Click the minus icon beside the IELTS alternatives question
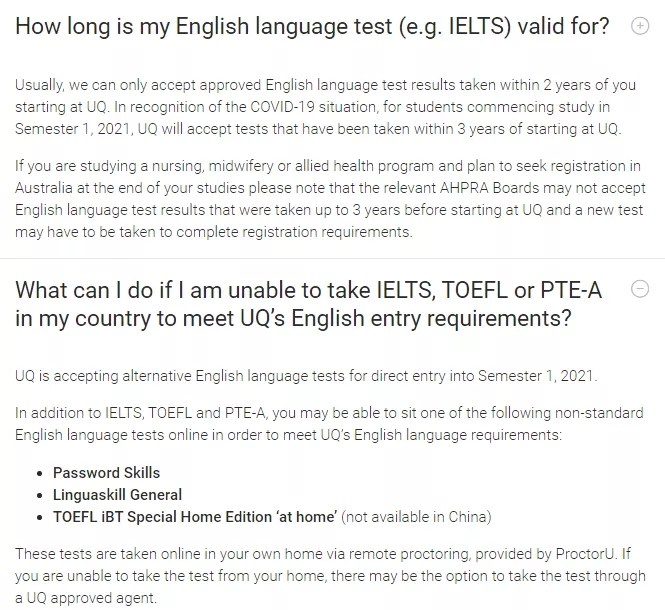Viewport: 665px width, 610px height. 640,289
